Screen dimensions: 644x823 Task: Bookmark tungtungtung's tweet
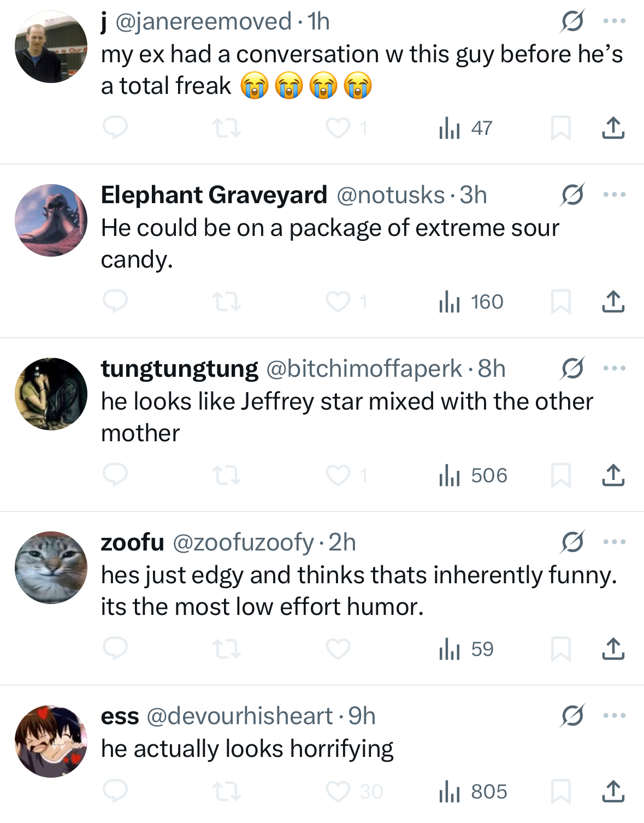coord(560,475)
